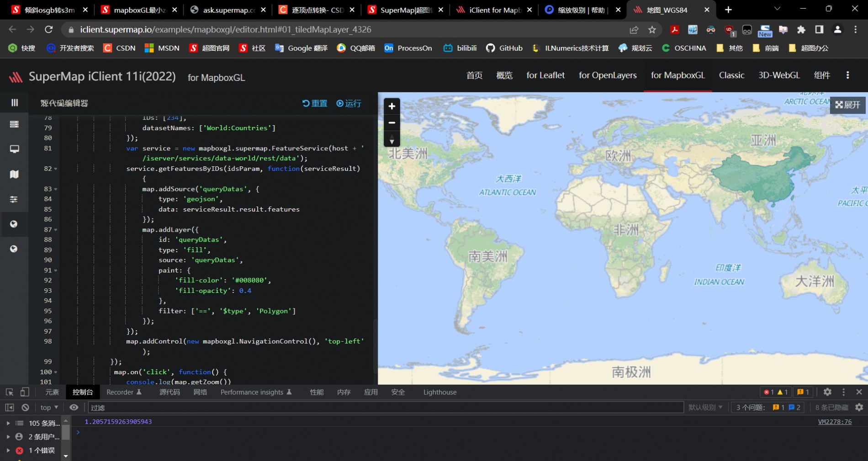Open DevTools customize three-dots menu
Viewport: 868px width, 461px height.
[844, 392]
